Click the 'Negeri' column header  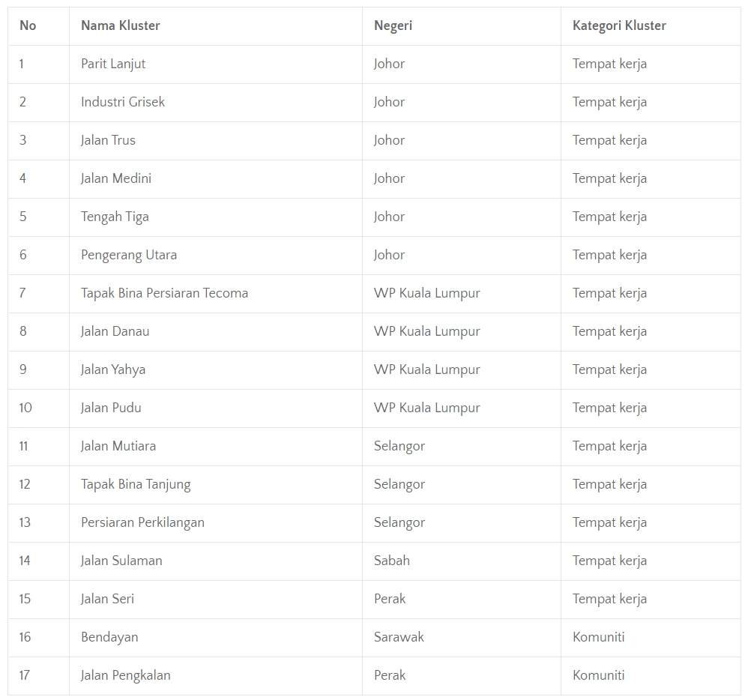[393, 25]
